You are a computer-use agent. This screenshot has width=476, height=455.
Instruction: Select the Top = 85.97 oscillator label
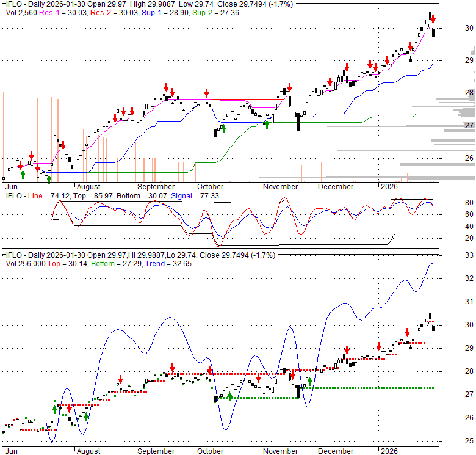[x=93, y=196]
